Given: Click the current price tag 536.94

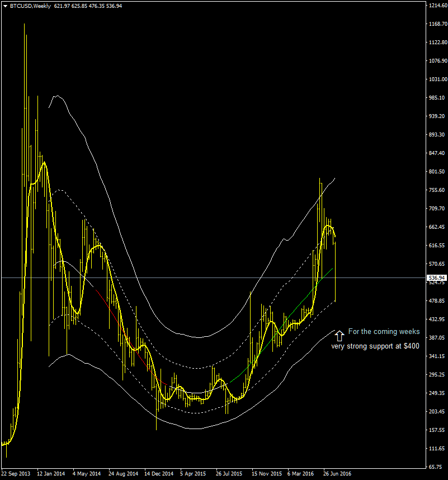Looking at the screenshot, I should coord(436,277).
